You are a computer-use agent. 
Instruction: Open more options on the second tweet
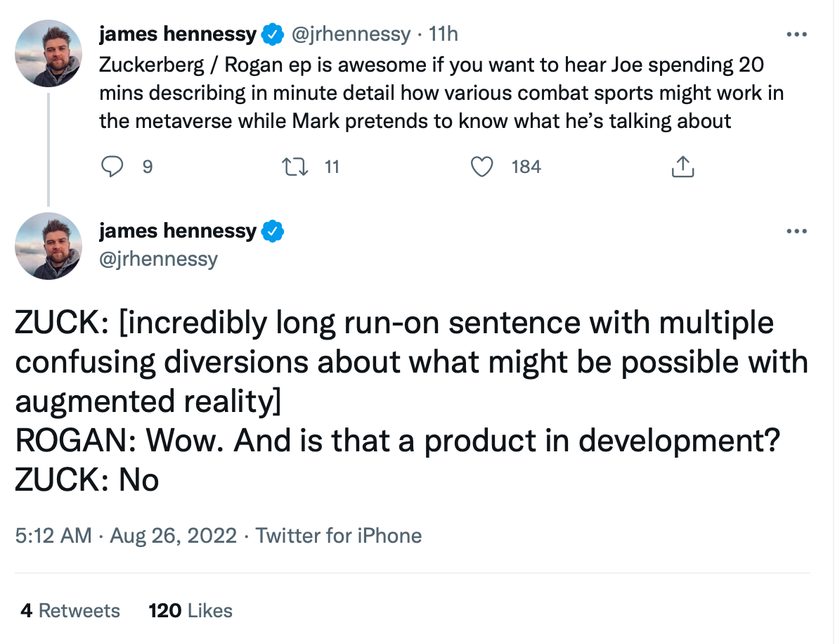tap(796, 231)
